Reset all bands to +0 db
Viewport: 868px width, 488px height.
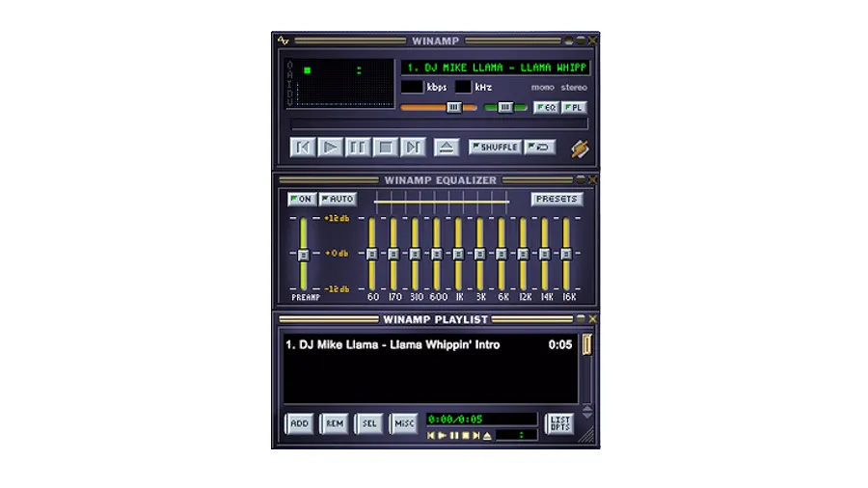click(x=337, y=254)
